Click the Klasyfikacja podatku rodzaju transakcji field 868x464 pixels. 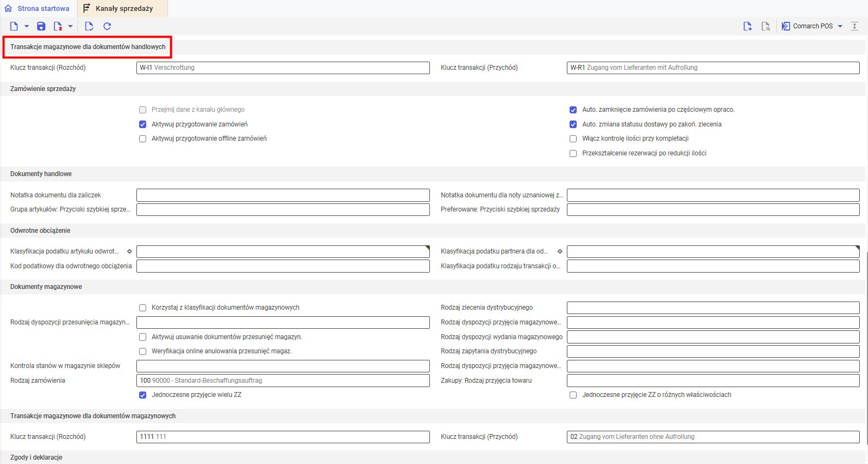(x=713, y=266)
